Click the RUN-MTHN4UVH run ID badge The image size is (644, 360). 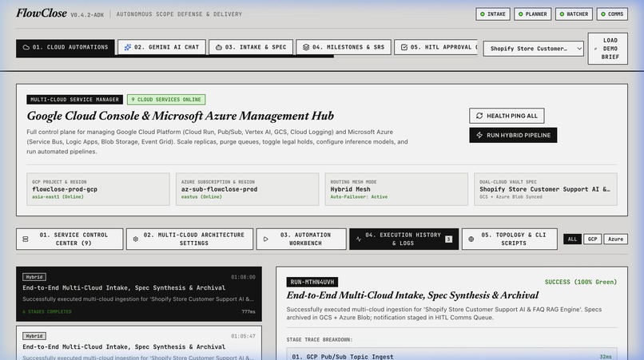coord(312,282)
